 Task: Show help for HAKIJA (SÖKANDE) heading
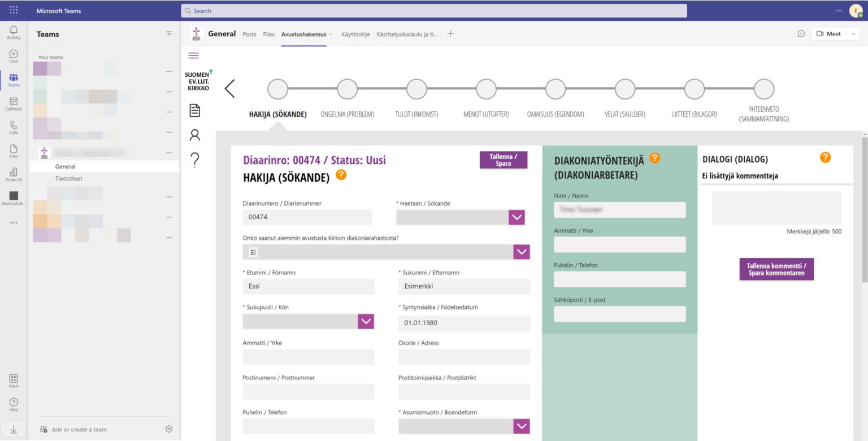pyautogui.click(x=341, y=174)
